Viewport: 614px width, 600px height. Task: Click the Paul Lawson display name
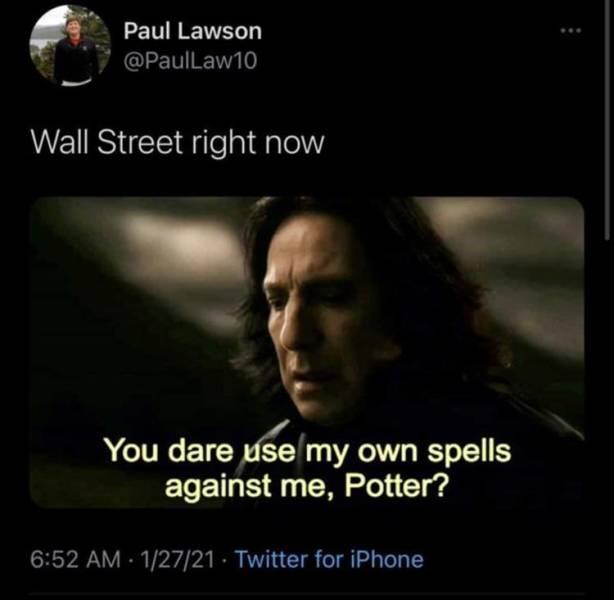click(193, 31)
